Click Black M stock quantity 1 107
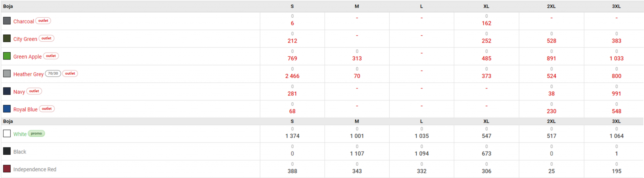644x178 pixels. coord(357,154)
